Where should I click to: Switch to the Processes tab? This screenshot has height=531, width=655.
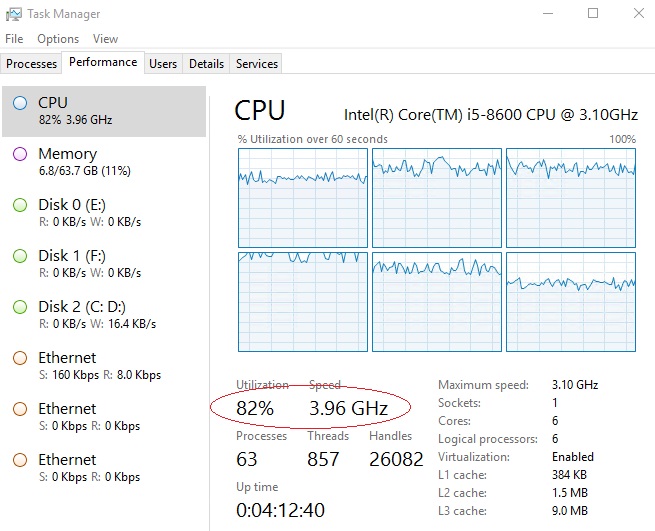(x=31, y=64)
